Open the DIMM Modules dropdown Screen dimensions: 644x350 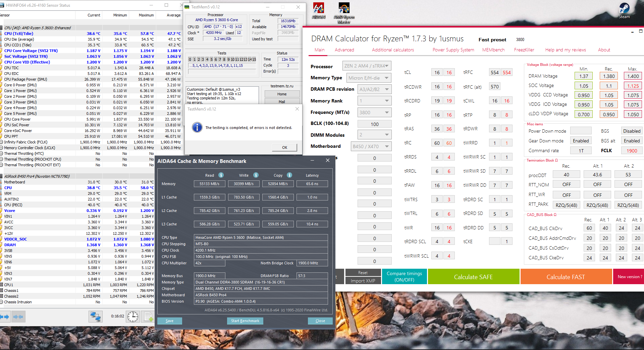374,135
